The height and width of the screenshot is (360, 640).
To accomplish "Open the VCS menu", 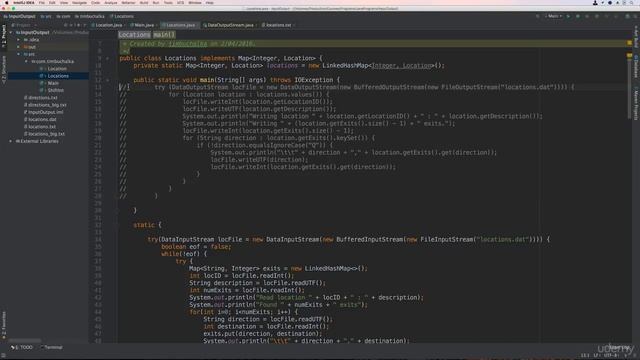I will 180,2.
